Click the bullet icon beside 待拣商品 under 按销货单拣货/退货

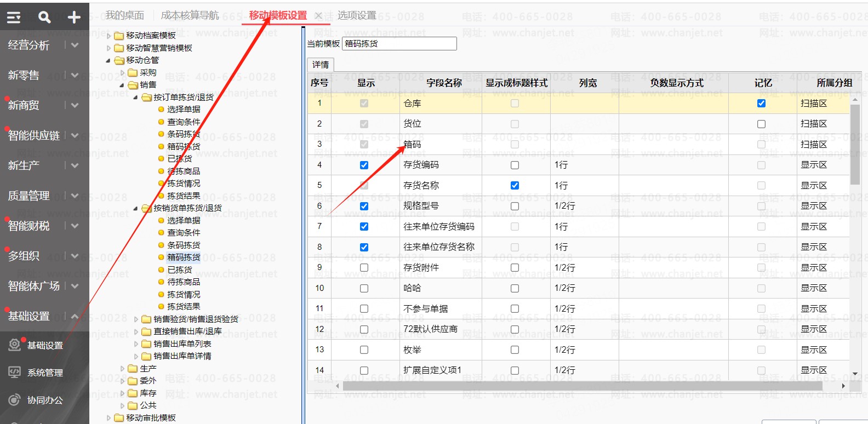click(x=161, y=282)
